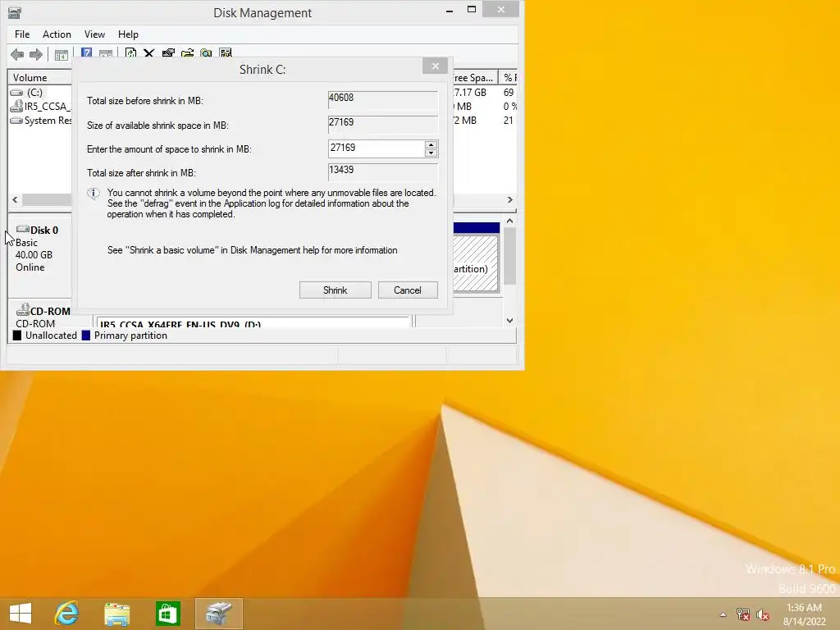Click the IR5_CCSA volume disc icon
840x630 pixels.
[x=16, y=106]
